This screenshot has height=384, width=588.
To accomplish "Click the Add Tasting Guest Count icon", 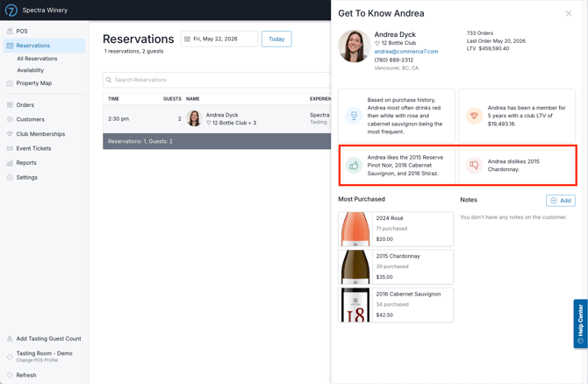I will pyautogui.click(x=10, y=338).
